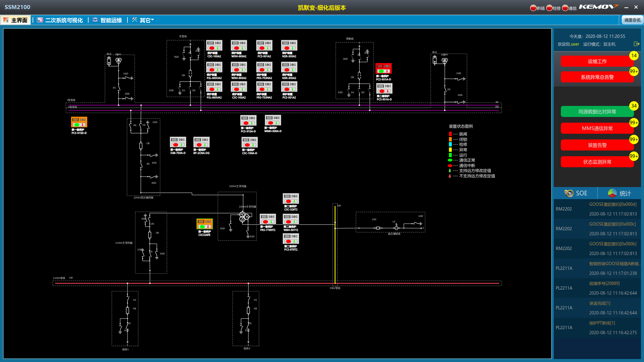
Task: Select the WMH-800A-D protection device
Action: pos(273,120)
